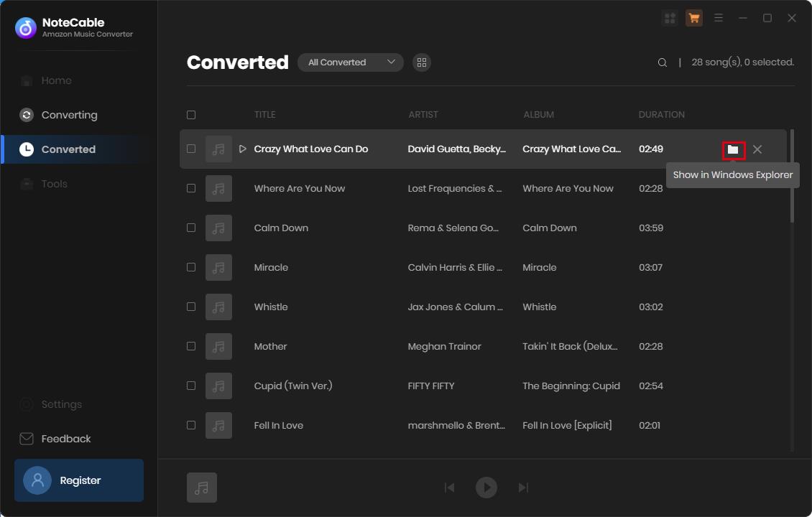Click the music note thumbnail for Crazy What Love Can Do

(218, 149)
